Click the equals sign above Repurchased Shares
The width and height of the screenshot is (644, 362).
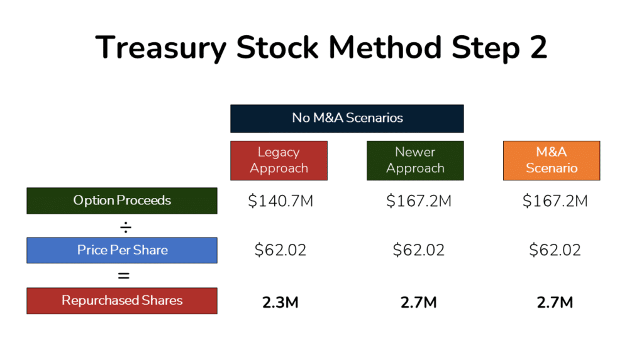coord(124,276)
